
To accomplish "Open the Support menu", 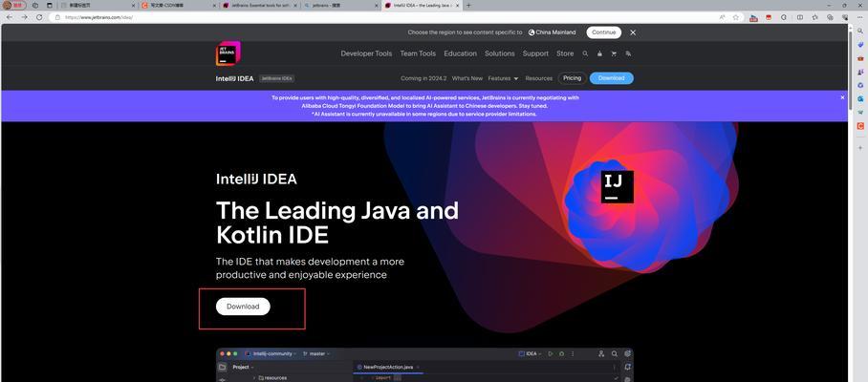I will 536,53.
